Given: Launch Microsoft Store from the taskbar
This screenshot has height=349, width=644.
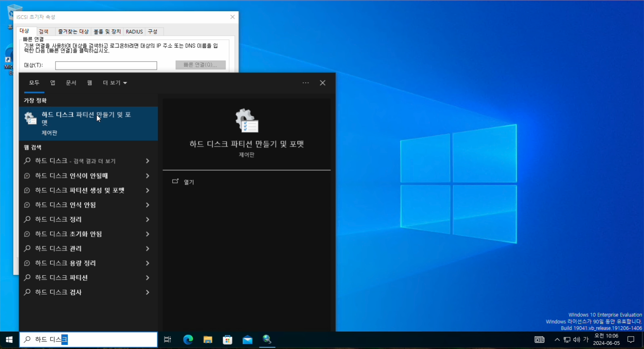Looking at the screenshot, I should click(x=228, y=339).
